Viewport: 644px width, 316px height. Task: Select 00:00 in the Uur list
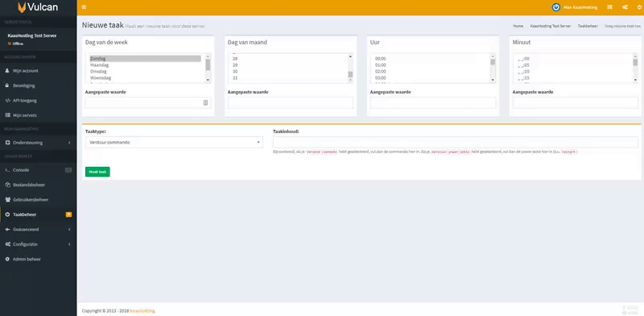(x=430, y=59)
